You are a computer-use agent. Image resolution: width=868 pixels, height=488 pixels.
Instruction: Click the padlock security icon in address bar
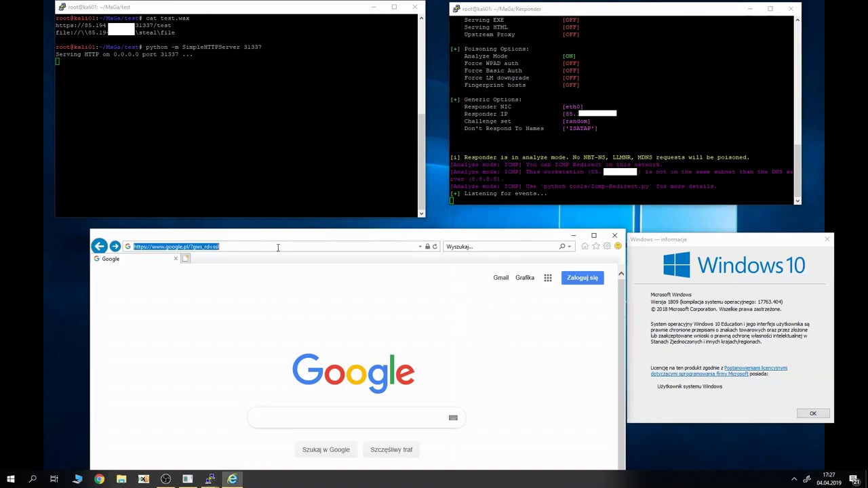(x=427, y=247)
